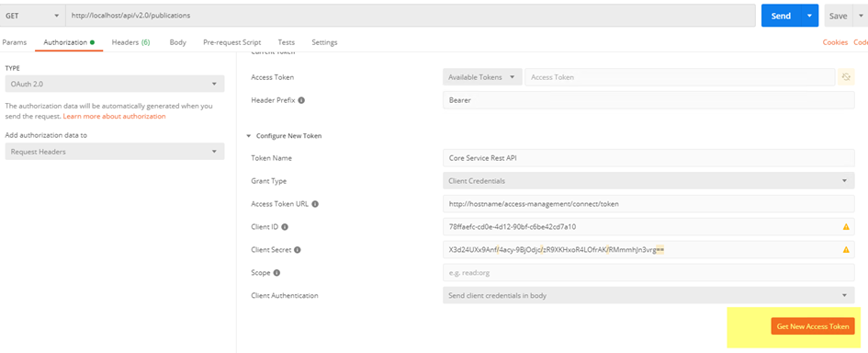Click the Scope input field

(x=648, y=273)
